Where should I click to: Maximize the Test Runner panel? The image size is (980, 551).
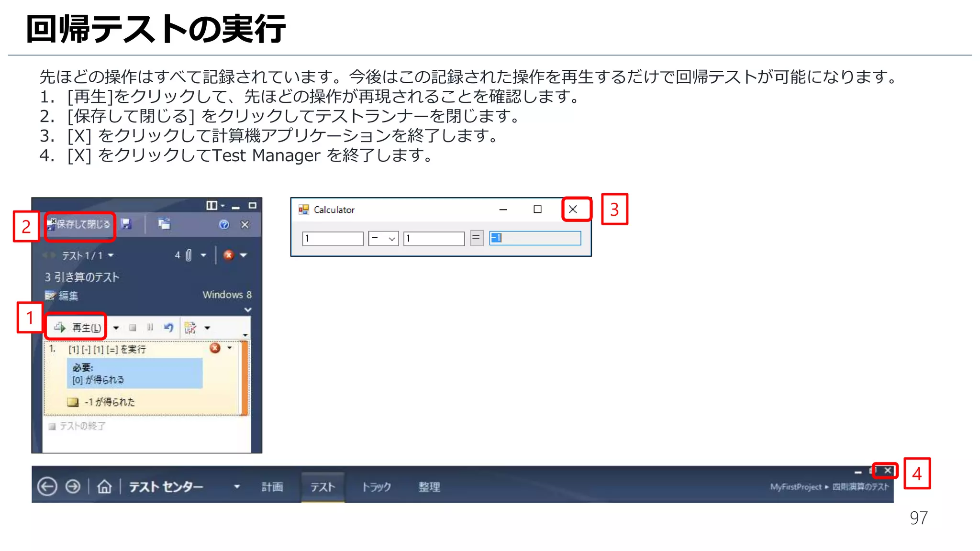click(253, 206)
